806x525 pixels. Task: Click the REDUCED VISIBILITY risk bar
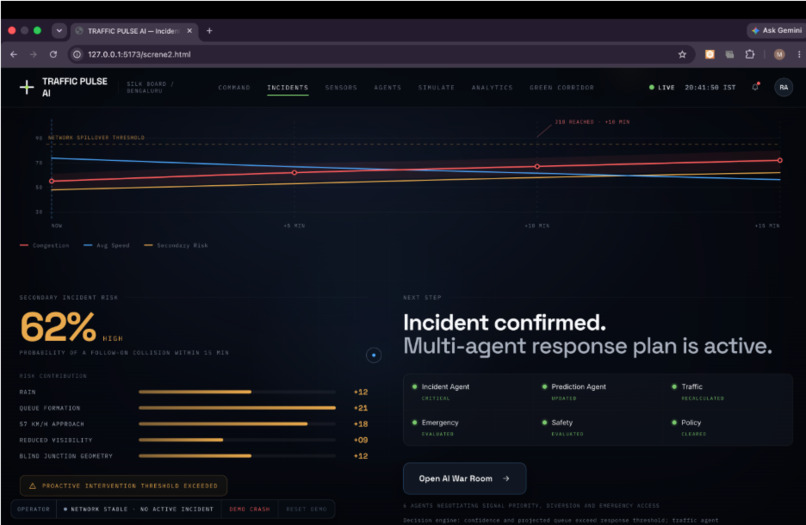(x=236, y=440)
